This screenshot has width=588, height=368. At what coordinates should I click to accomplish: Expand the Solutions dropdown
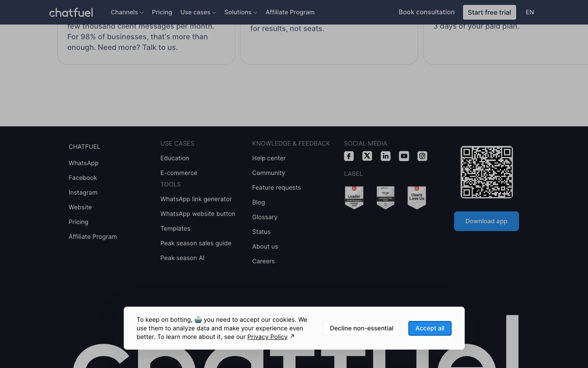pyautogui.click(x=241, y=12)
